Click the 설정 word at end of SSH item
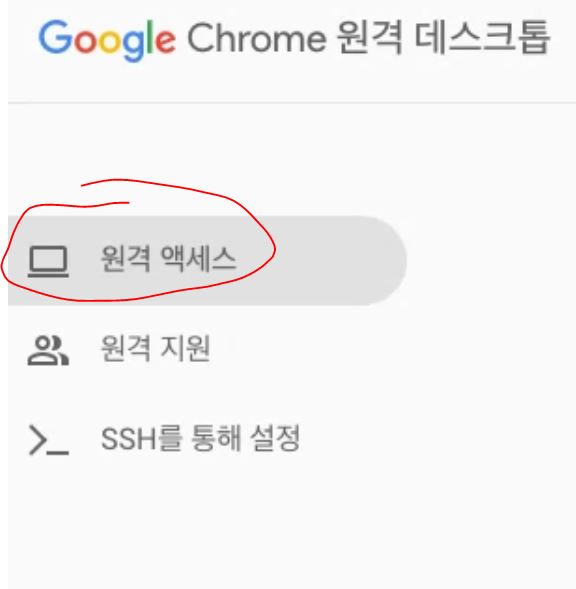The image size is (576, 589). (275, 438)
